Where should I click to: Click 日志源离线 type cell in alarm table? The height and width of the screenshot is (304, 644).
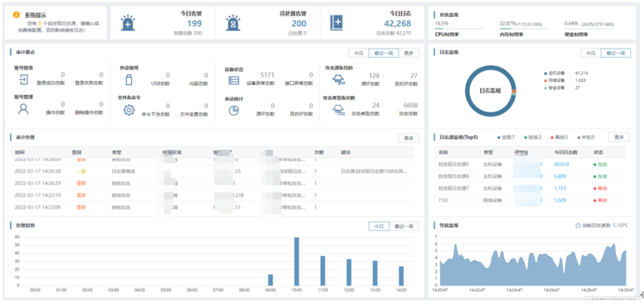[x=123, y=171]
